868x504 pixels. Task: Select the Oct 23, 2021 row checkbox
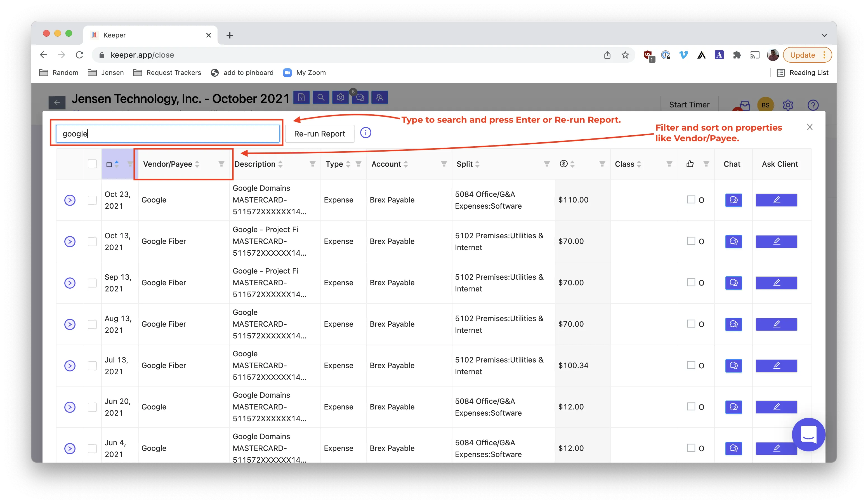coord(92,200)
